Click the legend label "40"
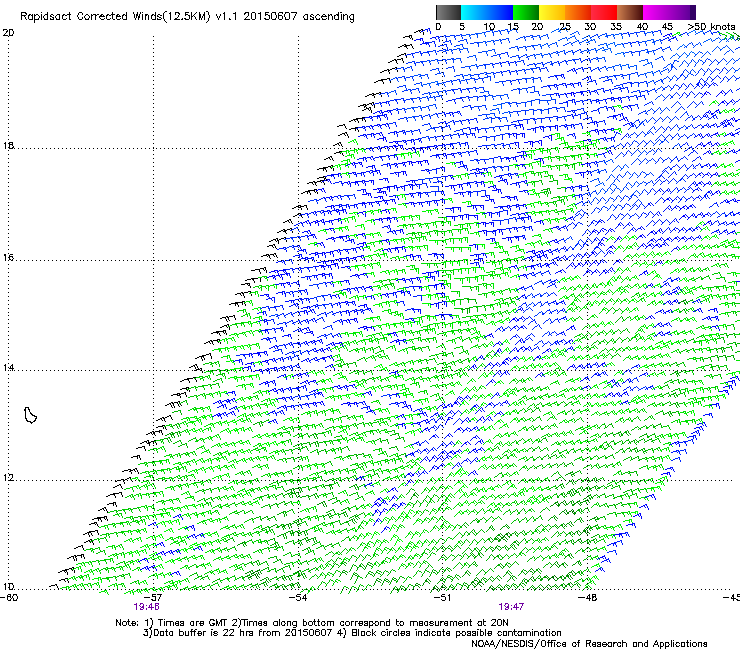Image resolution: width=740 pixels, height=650 pixels. coord(642,27)
